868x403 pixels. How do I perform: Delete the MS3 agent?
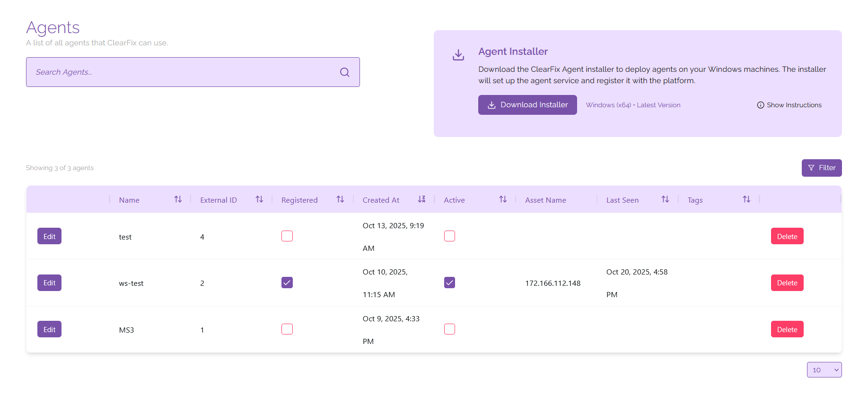click(x=787, y=329)
